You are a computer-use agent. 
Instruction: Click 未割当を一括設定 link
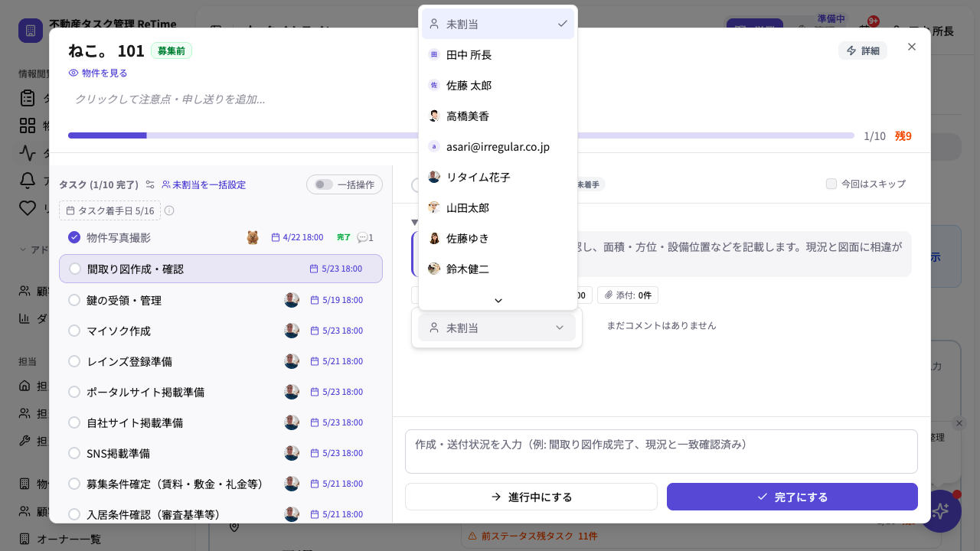tap(204, 184)
